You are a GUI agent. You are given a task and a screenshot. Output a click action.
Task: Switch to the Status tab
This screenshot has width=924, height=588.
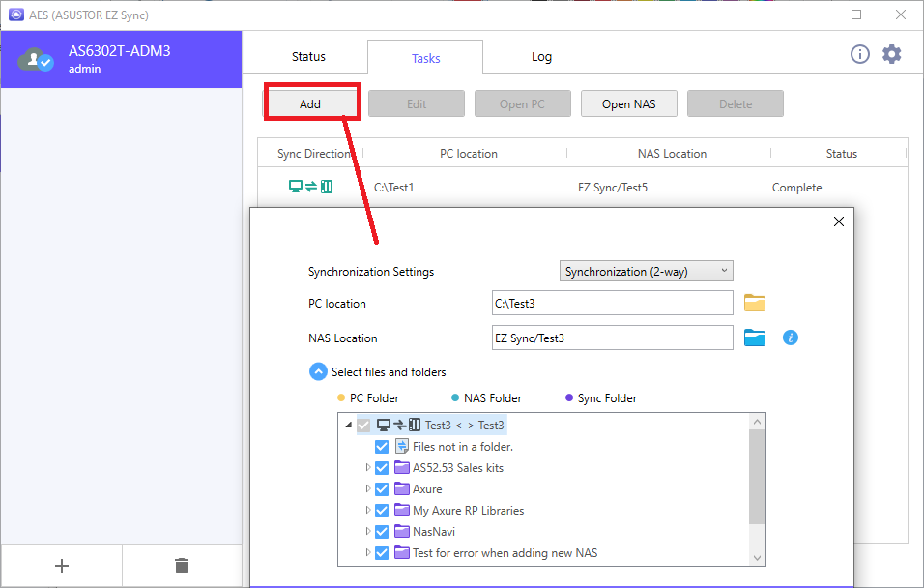(x=308, y=57)
